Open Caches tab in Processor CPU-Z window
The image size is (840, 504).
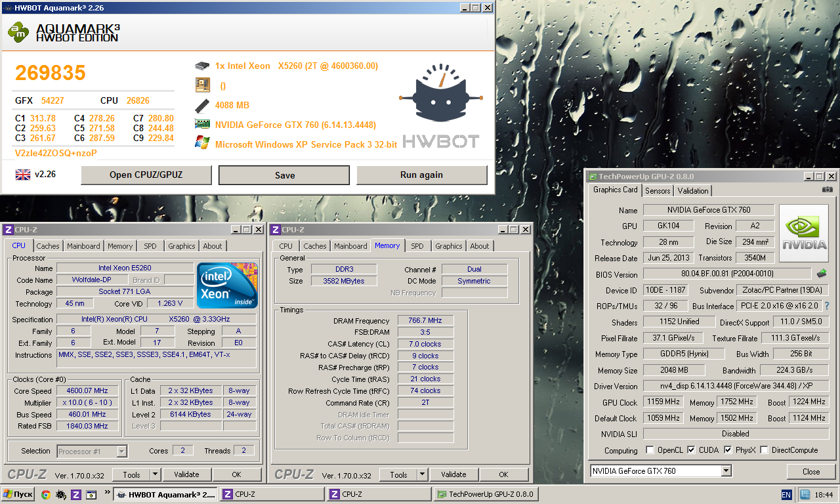(x=48, y=246)
